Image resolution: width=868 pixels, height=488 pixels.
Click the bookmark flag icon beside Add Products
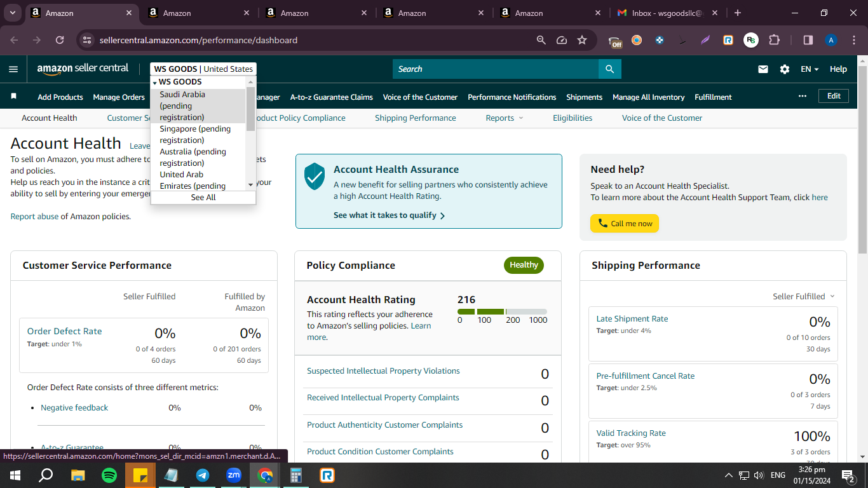[x=14, y=97]
